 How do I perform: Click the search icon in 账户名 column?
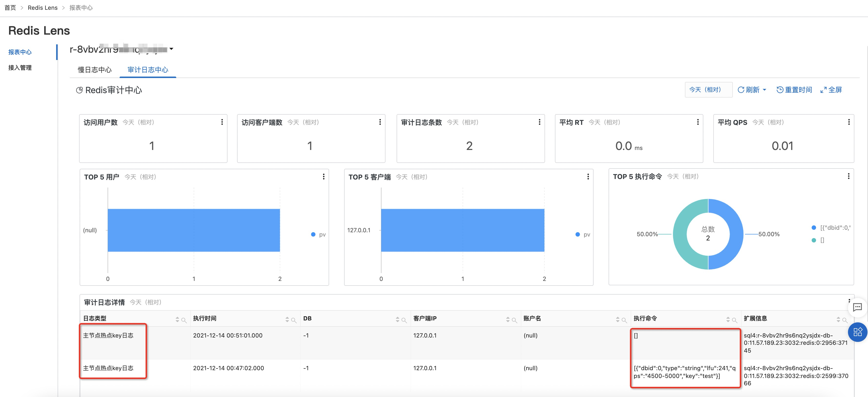click(x=624, y=320)
